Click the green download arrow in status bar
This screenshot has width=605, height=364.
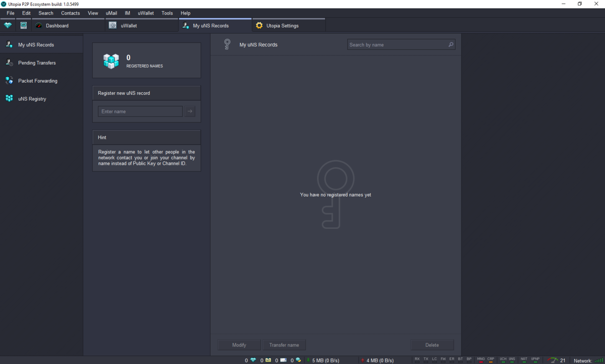308,360
